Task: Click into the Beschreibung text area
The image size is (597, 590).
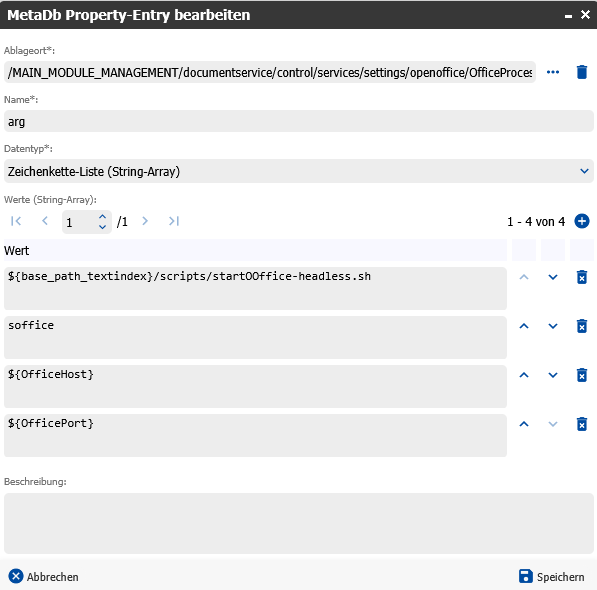Action: 298,523
